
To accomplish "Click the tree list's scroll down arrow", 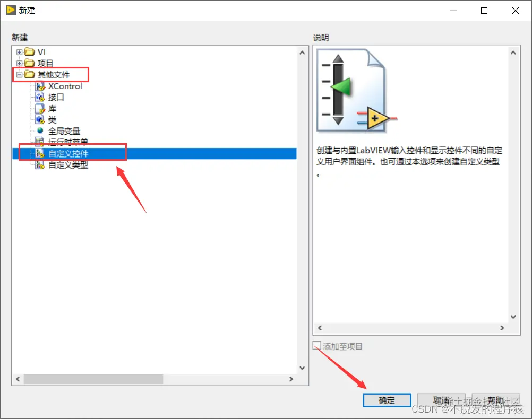I will [x=302, y=368].
